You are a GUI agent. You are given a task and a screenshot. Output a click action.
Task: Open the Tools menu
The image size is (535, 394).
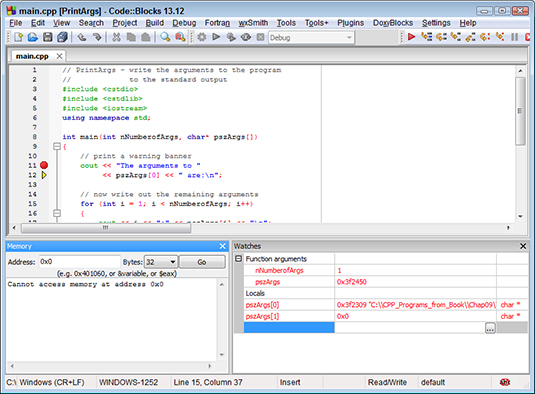pyautogui.click(x=286, y=23)
